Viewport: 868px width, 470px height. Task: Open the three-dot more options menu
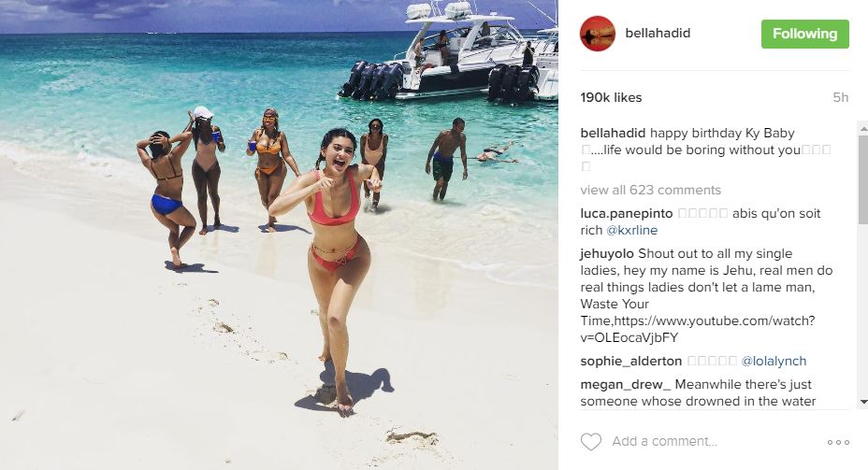coord(838,442)
